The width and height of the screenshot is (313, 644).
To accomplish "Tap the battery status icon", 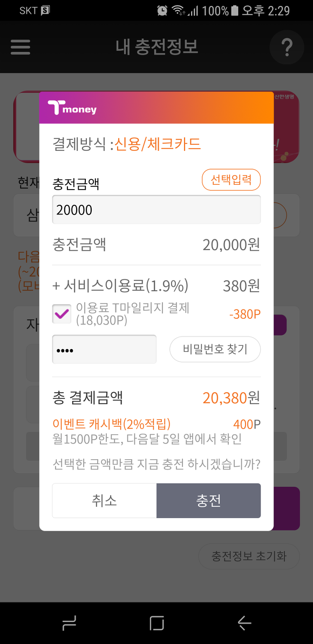I will tap(235, 10).
